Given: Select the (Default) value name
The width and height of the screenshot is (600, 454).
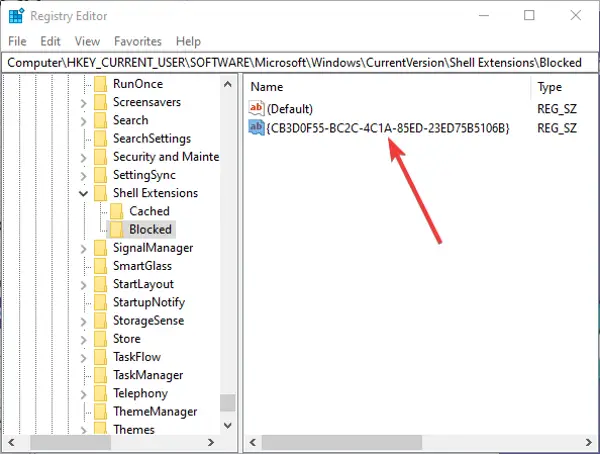Looking at the screenshot, I should pyautogui.click(x=290, y=109).
